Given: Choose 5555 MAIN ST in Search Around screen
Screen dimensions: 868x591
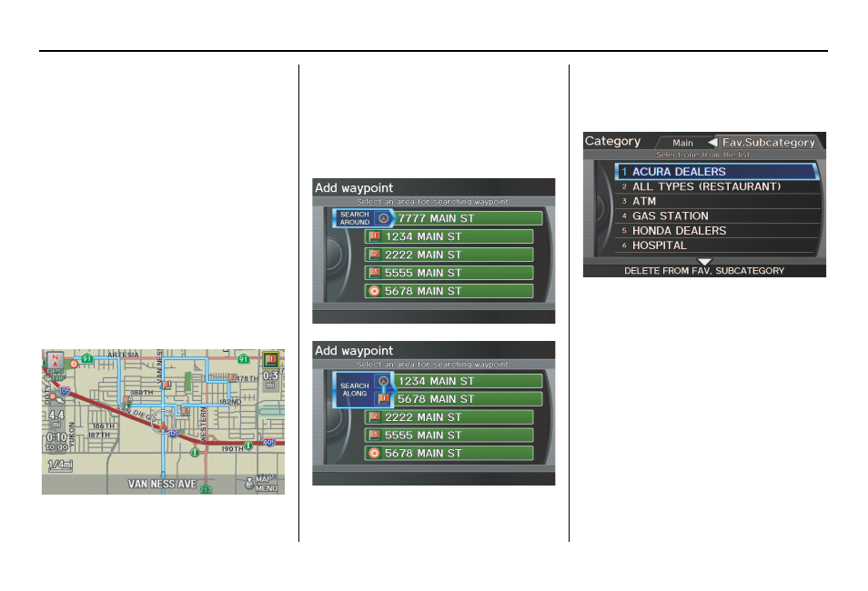Looking at the screenshot, I should tap(449, 273).
